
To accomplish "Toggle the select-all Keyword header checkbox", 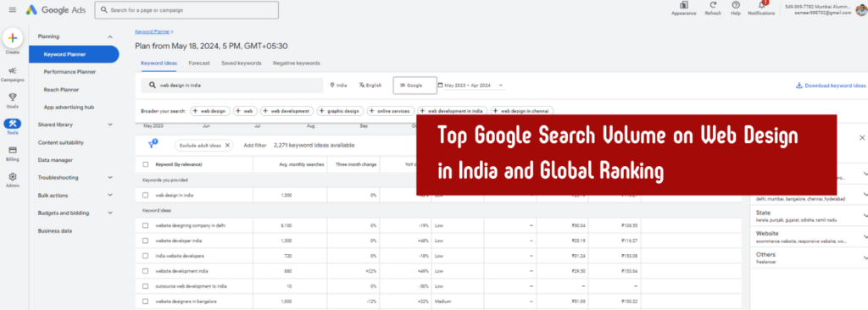I will coord(145,164).
